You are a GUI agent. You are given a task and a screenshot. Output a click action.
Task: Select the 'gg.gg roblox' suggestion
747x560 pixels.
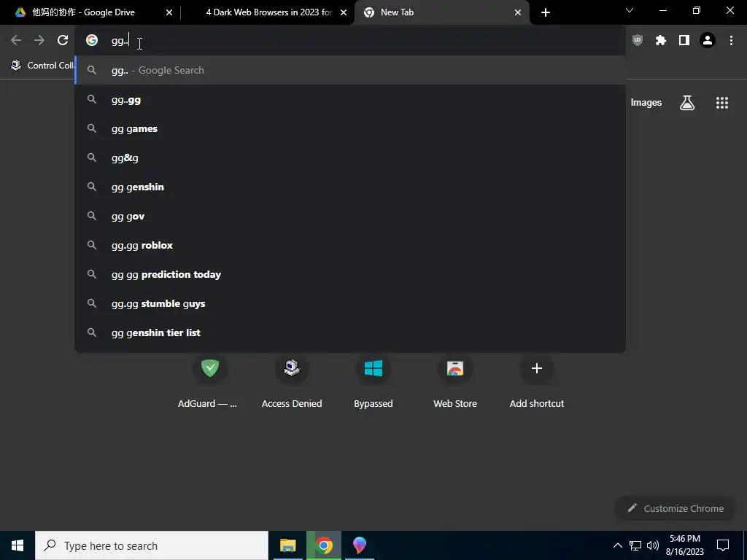(350, 245)
